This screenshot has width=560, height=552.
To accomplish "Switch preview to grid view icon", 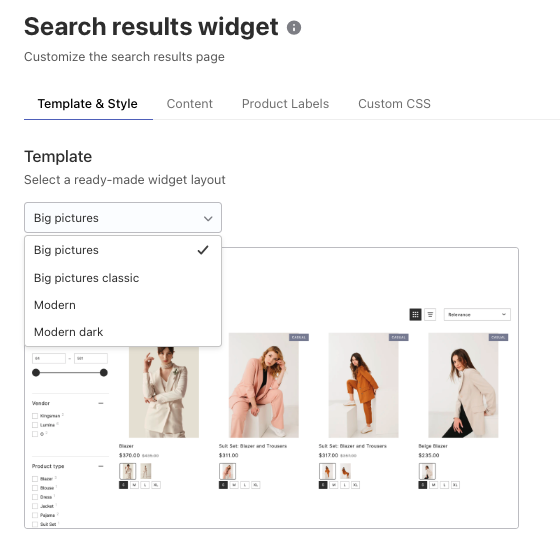I will click(415, 315).
